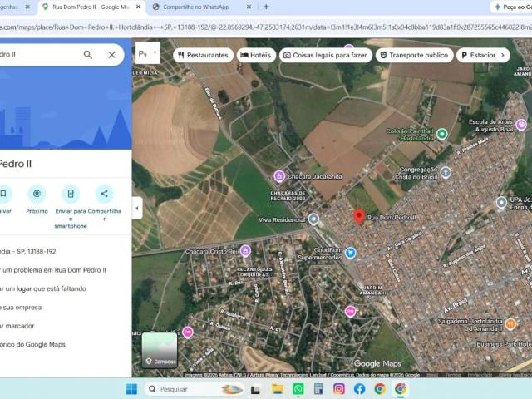Close the Google Maps browser tab

click(x=138, y=7)
